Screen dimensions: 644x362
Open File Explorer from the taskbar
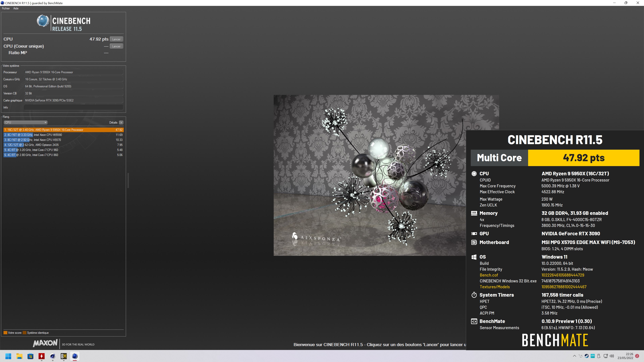coord(19,356)
